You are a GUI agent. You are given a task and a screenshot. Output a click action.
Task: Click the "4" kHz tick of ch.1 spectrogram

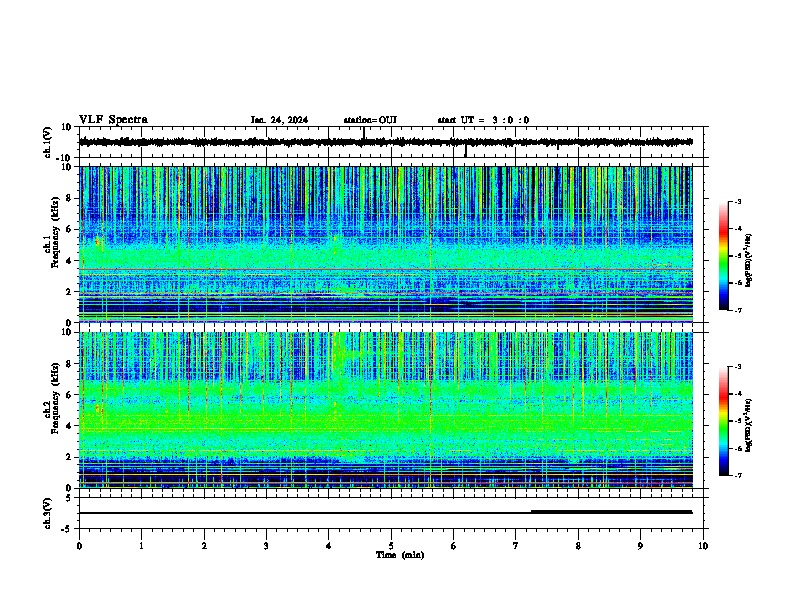(x=69, y=261)
